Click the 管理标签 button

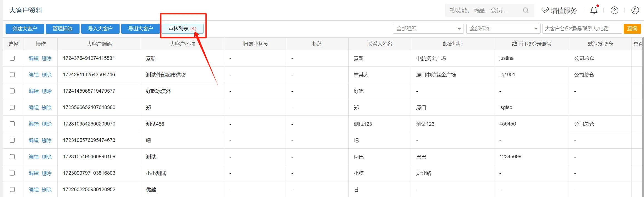pyautogui.click(x=63, y=29)
